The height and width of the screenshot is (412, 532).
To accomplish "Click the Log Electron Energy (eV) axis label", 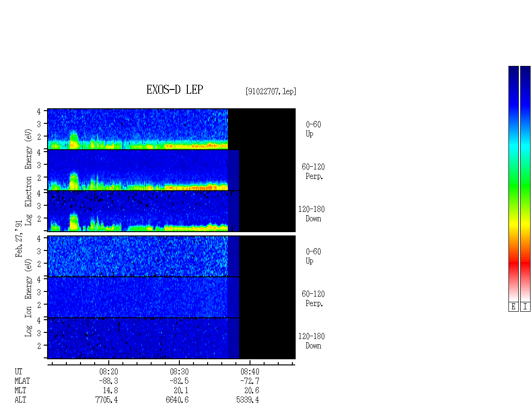I will pos(28,177).
